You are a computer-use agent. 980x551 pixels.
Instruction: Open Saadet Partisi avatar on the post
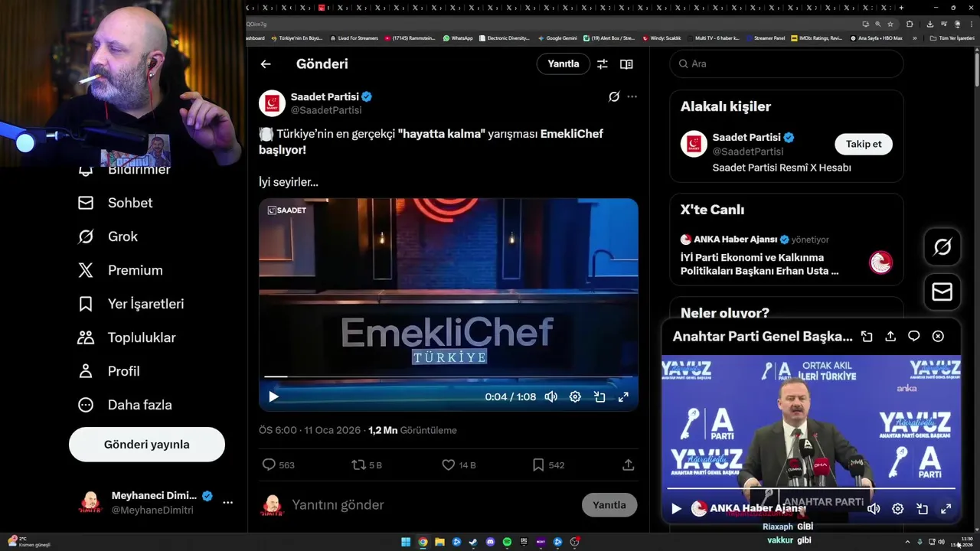coord(272,103)
